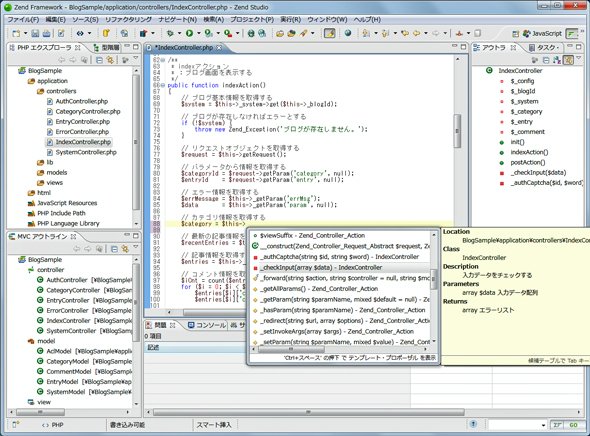This screenshot has height=436, width=590.
Task: Click the Save icon in the toolbar
Action: click(x=35, y=33)
